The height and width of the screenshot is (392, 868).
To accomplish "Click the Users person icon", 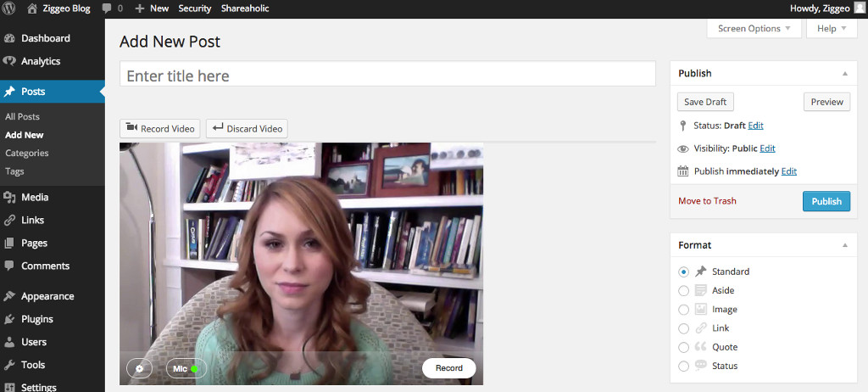I will [x=8, y=342].
